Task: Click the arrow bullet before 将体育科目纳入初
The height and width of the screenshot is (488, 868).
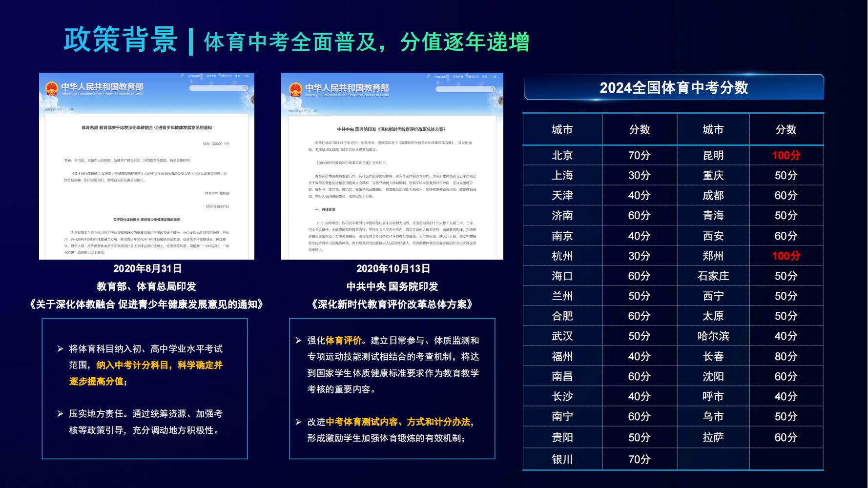Action: [x=61, y=349]
